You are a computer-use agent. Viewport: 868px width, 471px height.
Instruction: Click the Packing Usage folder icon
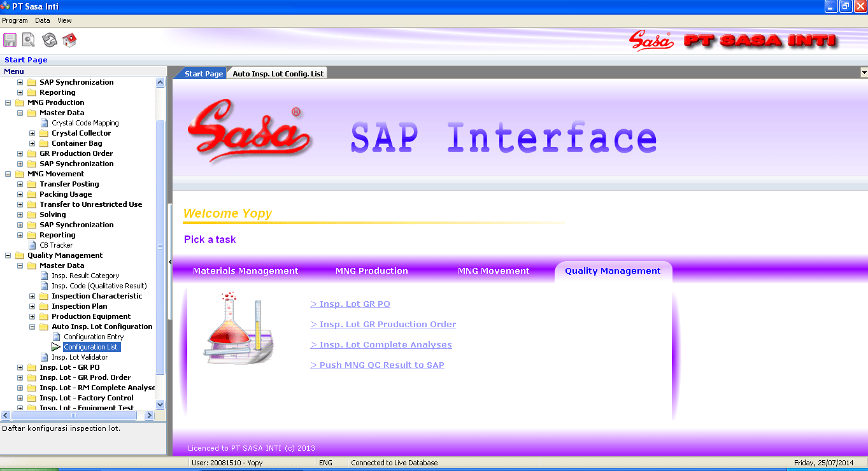tap(32, 194)
